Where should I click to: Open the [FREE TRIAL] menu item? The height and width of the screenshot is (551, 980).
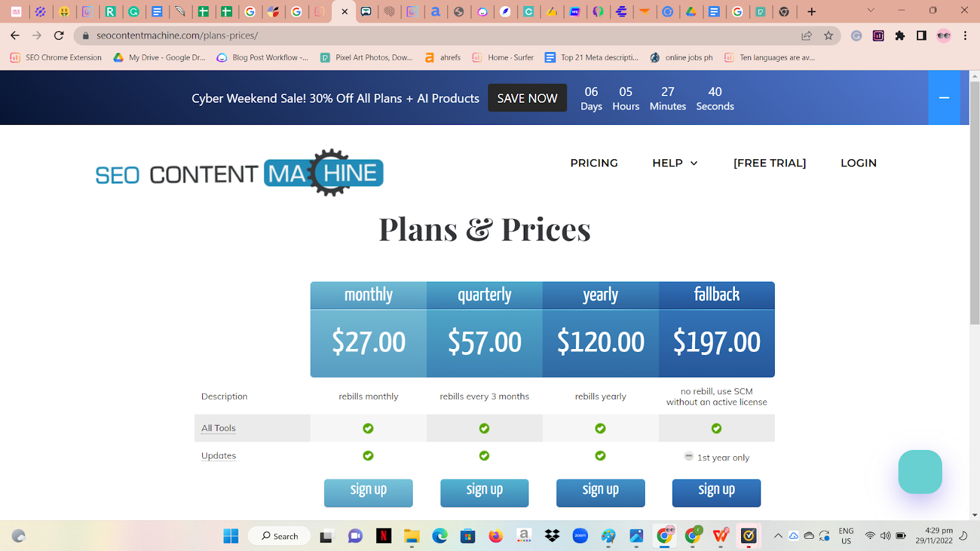770,163
